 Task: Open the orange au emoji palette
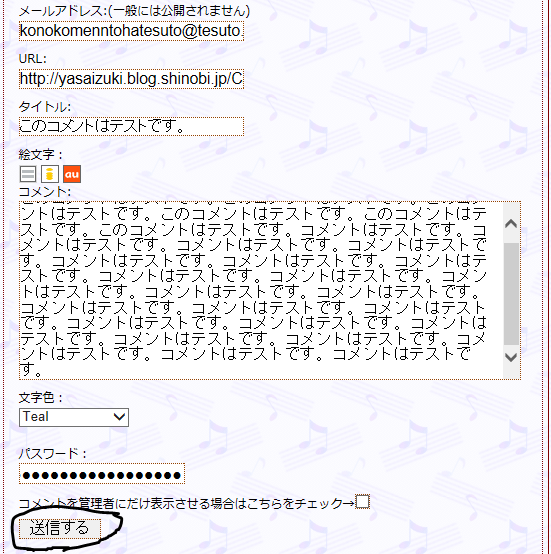click(x=72, y=174)
